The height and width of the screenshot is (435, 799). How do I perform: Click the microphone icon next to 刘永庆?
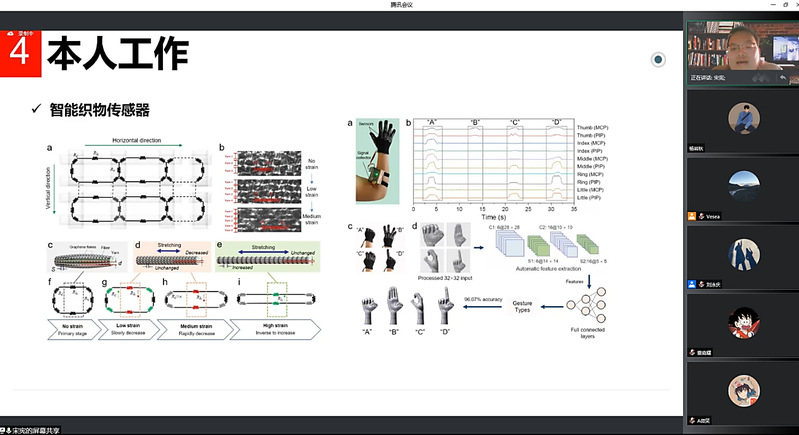(x=703, y=284)
